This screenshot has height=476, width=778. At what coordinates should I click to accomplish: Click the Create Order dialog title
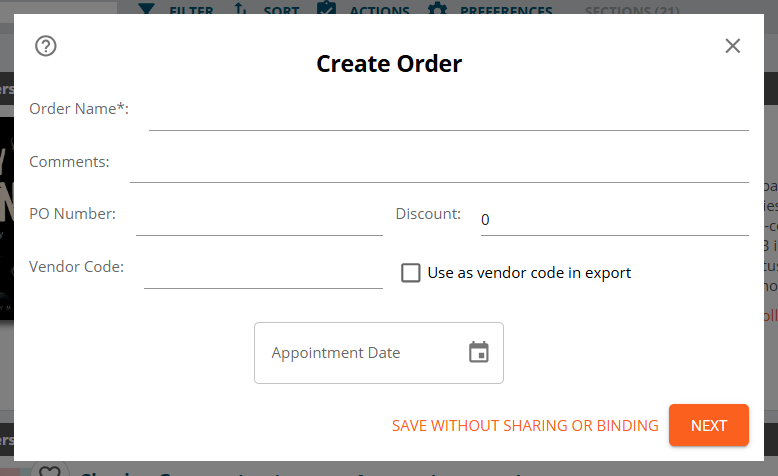(x=389, y=64)
